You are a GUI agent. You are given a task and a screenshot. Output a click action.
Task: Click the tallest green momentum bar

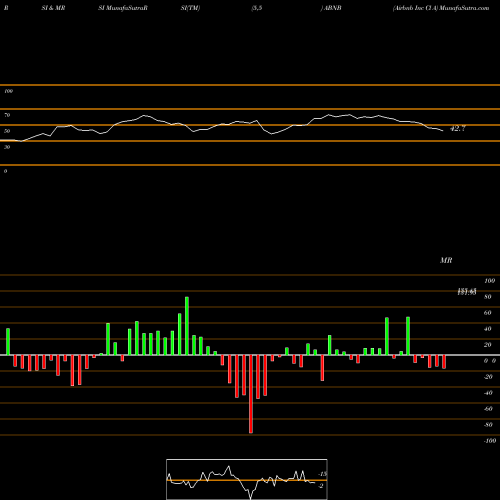[187, 326]
